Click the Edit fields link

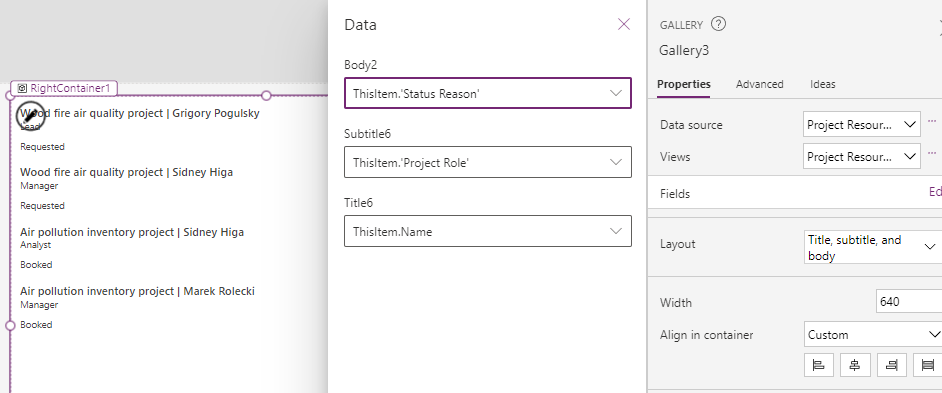[935, 192]
